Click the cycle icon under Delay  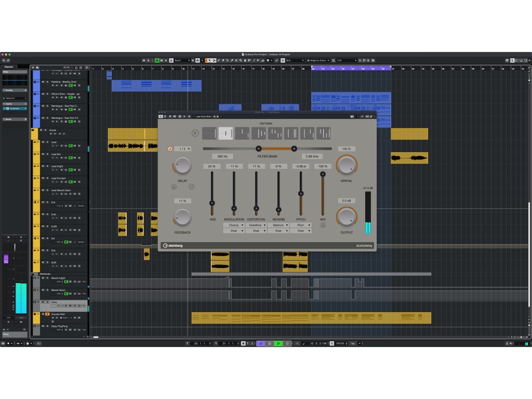coord(191,187)
